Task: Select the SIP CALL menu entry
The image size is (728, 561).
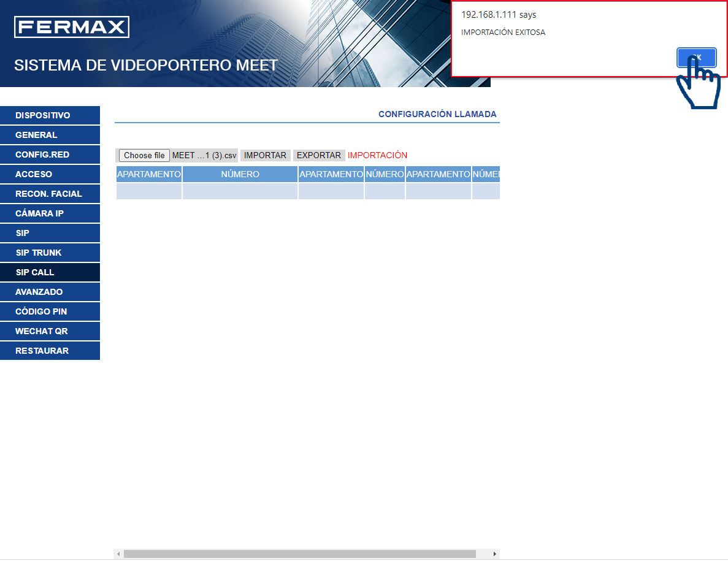Action: click(50, 272)
